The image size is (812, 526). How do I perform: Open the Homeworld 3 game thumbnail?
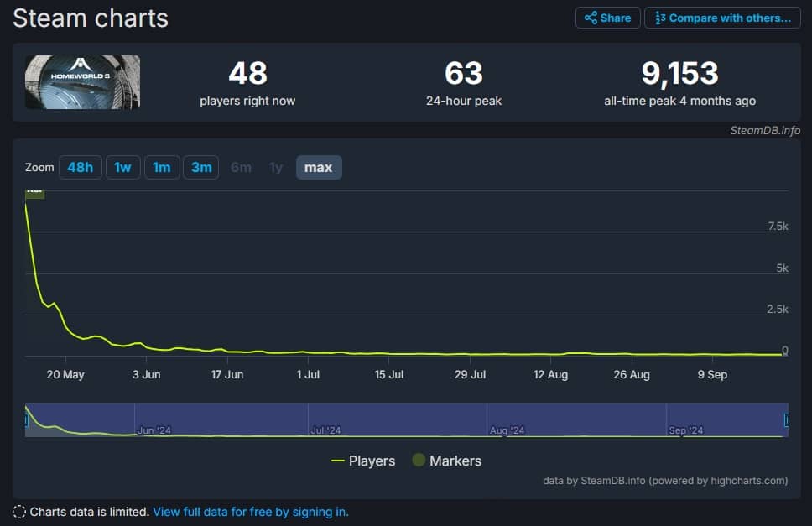(83, 82)
